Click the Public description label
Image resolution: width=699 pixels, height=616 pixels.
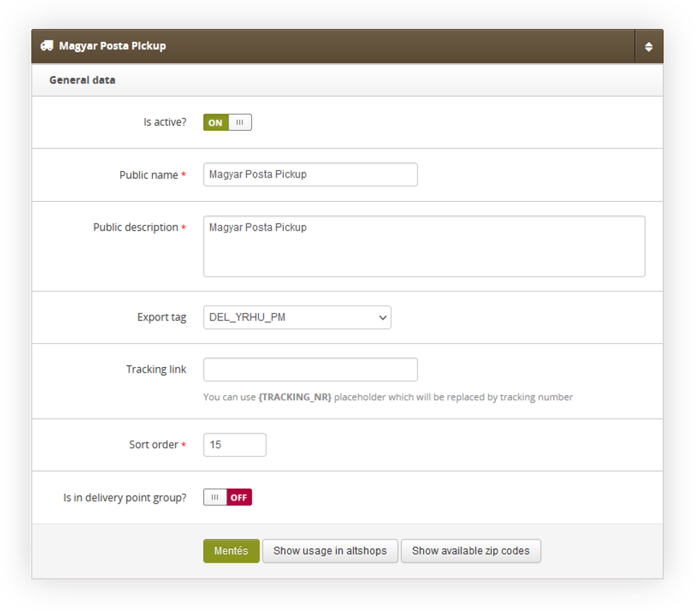click(136, 227)
